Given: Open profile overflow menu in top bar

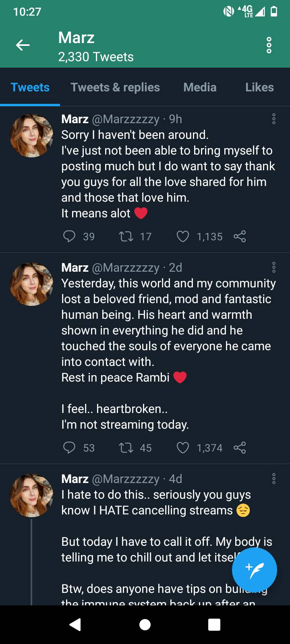Looking at the screenshot, I should point(269,45).
